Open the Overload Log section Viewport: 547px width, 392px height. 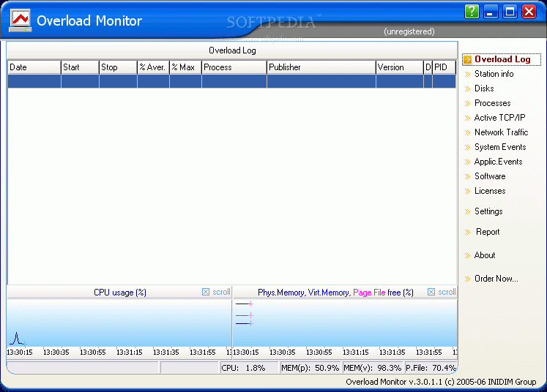pos(502,59)
